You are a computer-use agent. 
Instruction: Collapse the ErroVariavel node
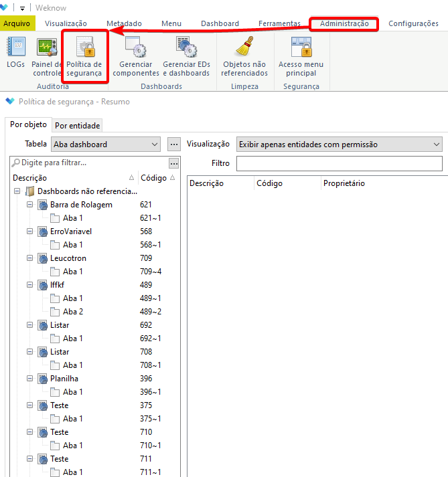coord(30,231)
